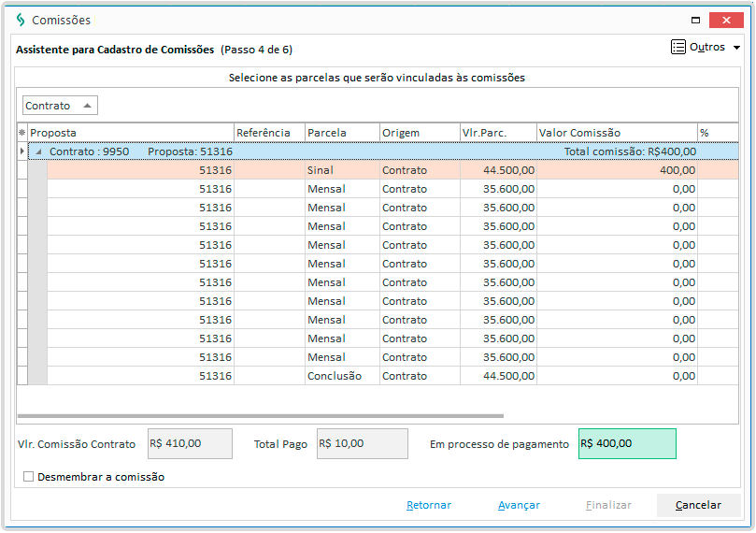This screenshot has width=756, height=533.
Task: Click the Sinal row selector cell
Action: [22, 170]
